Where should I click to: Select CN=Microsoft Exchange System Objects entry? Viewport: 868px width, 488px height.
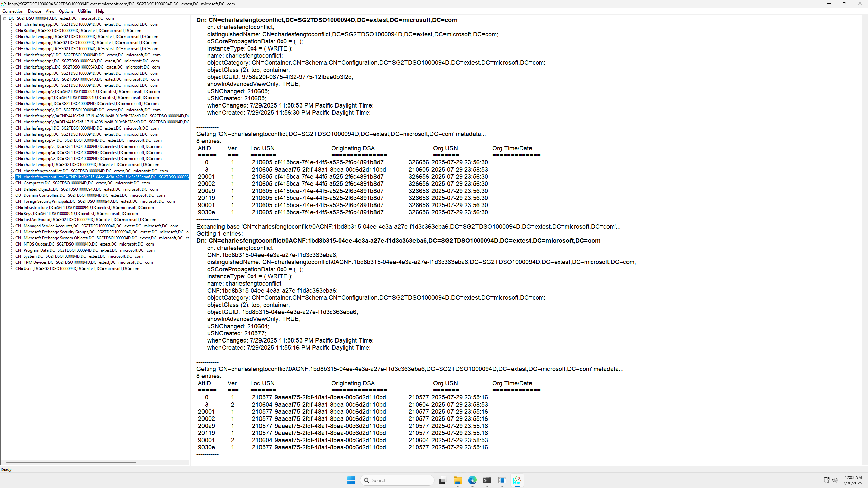(102, 238)
